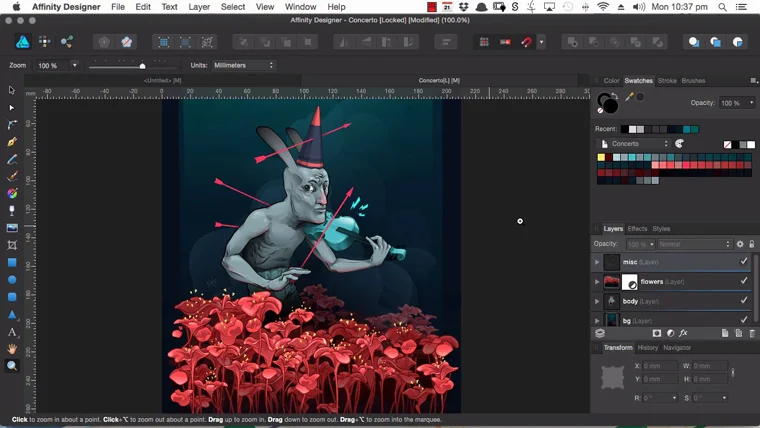Open the swatches palette options icon

point(680,144)
